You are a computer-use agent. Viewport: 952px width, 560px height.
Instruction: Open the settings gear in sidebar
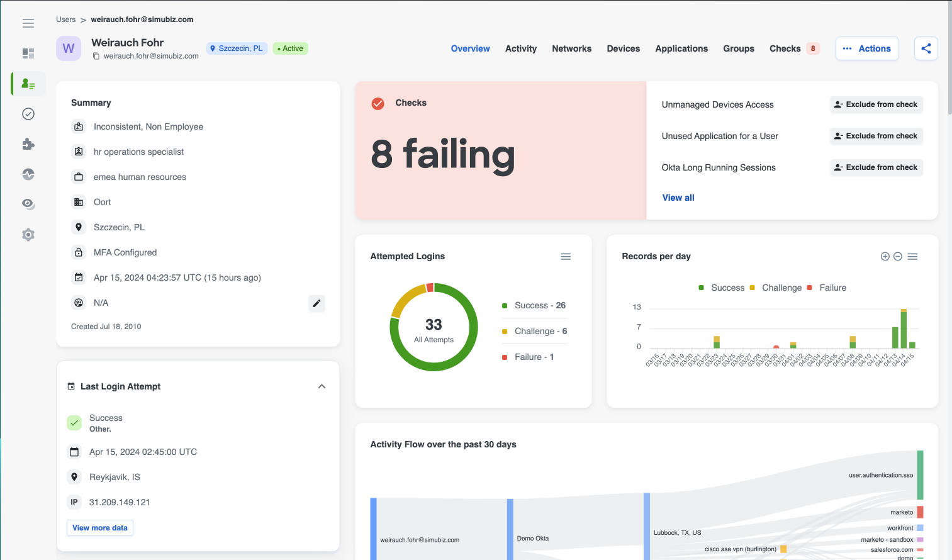pos(28,235)
